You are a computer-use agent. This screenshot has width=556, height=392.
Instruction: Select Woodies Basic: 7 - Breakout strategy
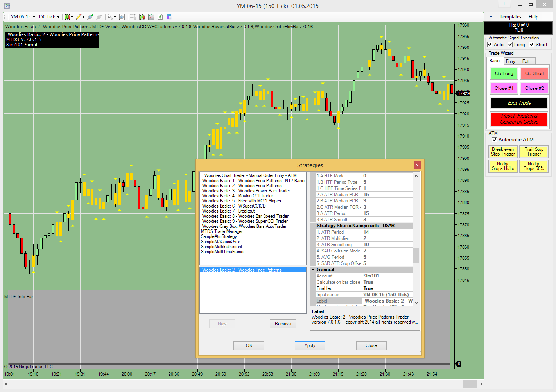point(228,211)
